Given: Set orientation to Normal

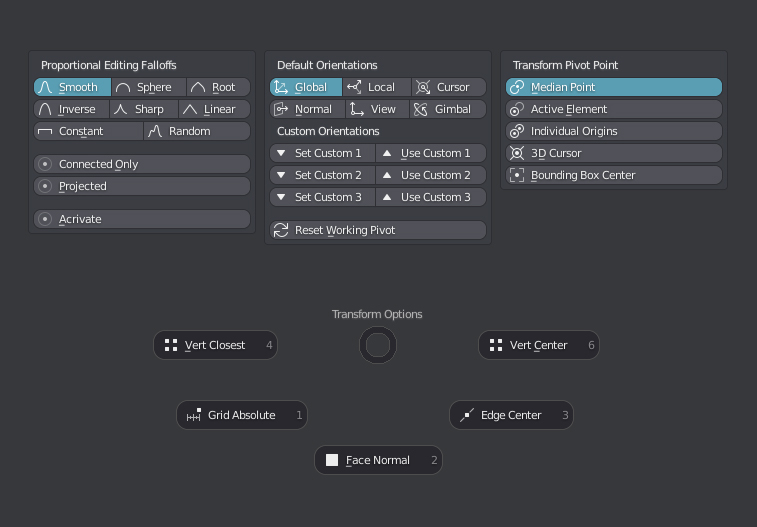Looking at the screenshot, I should pos(308,109).
